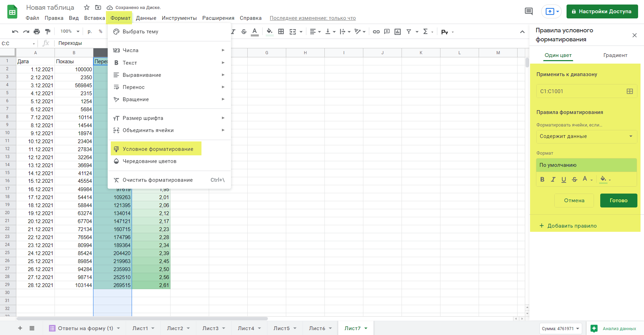Viewport: 644px width, 335px height.
Task: Click the Explore data analysis icon
Action: (594, 328)
